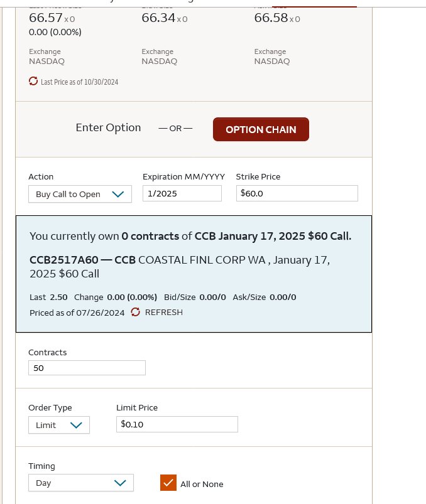Focus the Expiration MM/YYYY field

pyautogui.click(x=182, y=193)
